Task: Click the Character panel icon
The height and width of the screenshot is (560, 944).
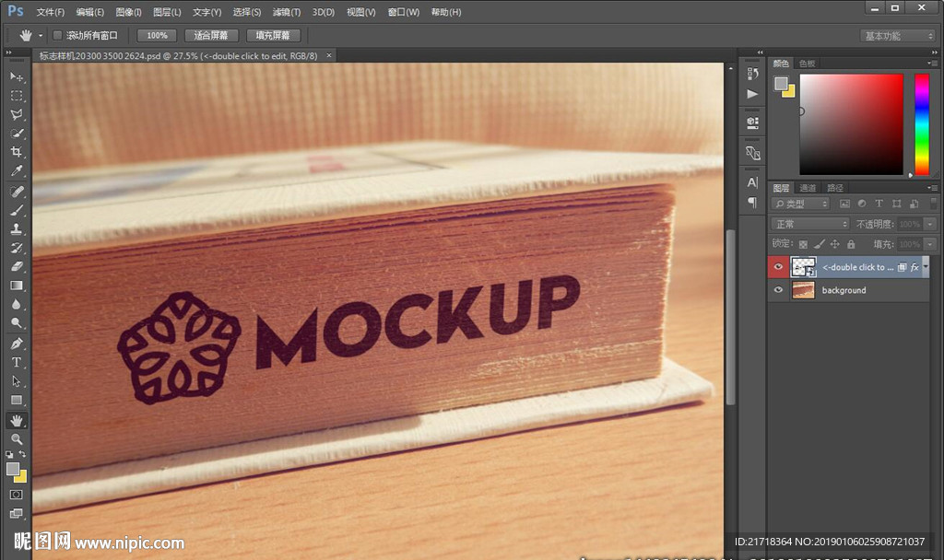Action: [x=752, y=182]
